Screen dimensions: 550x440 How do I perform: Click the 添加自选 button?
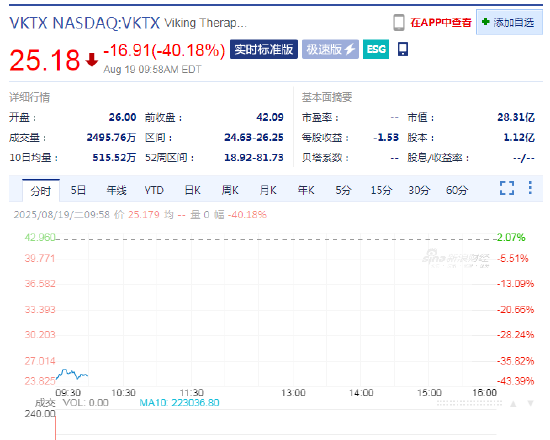click(x=509, y=22)
